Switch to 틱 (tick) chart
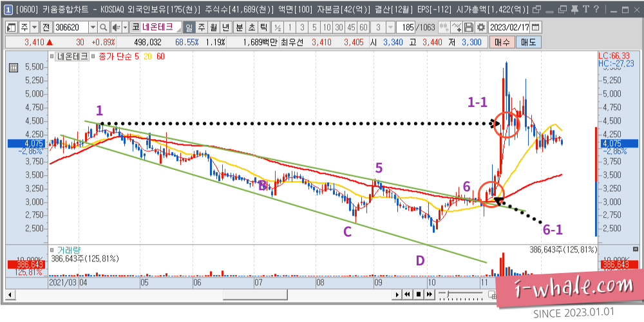Screen dimensions: 644x322 tap(263, 28)
